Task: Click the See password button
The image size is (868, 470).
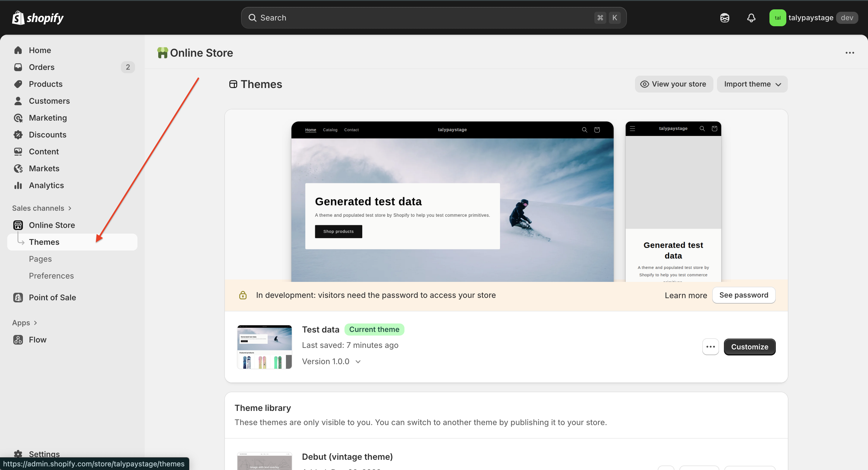Action: tap(743, 295)
